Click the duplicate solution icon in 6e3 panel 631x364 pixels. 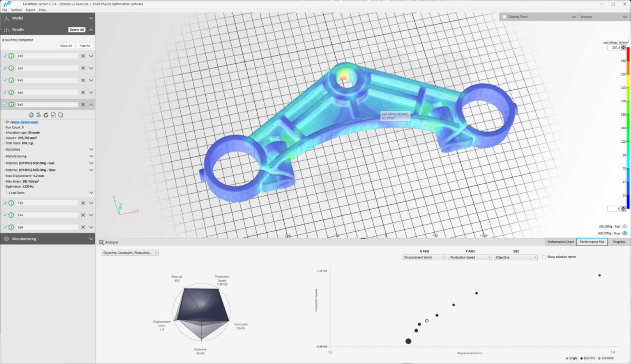pyautogui.click(x=60, y=115)
